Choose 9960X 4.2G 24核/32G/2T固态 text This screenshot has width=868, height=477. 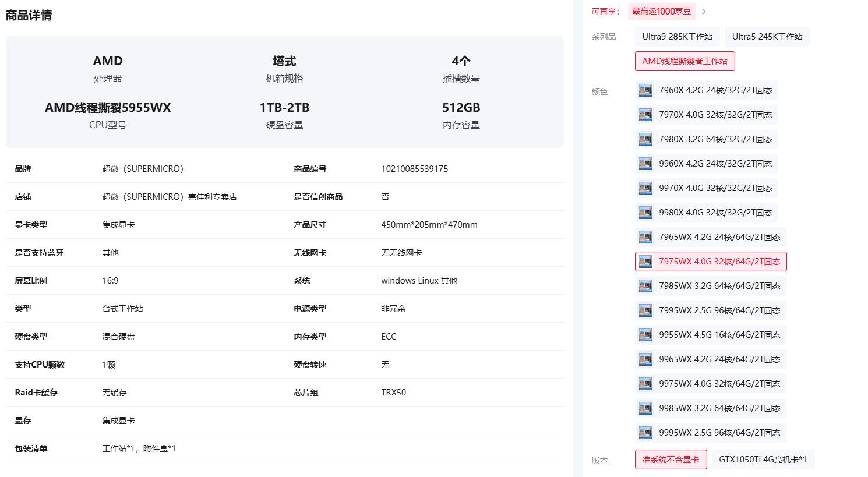[x=715, y=164]
